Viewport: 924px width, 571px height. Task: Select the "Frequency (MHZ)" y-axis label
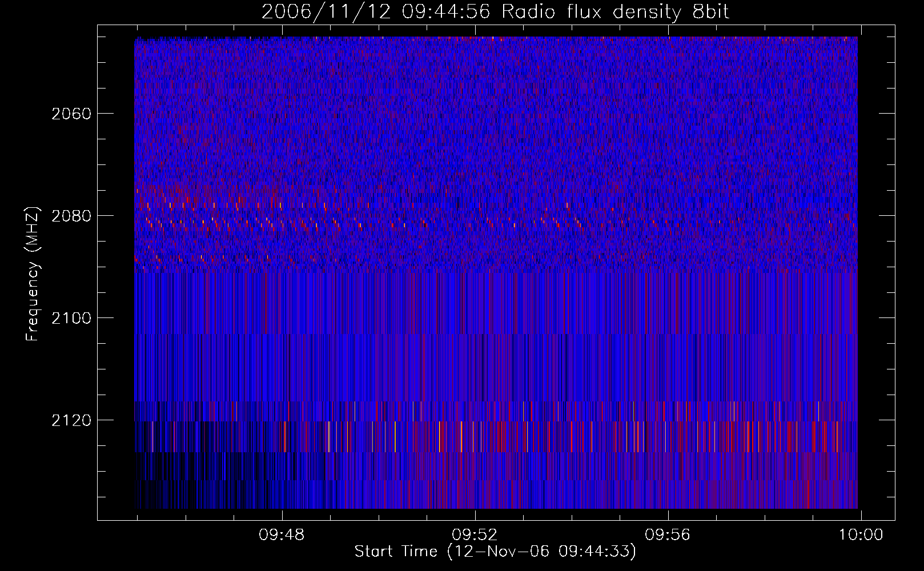(x=33, y=274)
